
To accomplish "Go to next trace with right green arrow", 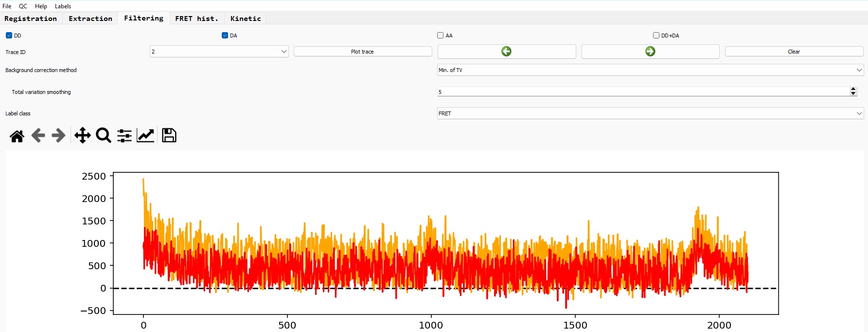I will (x=650, y=52).
